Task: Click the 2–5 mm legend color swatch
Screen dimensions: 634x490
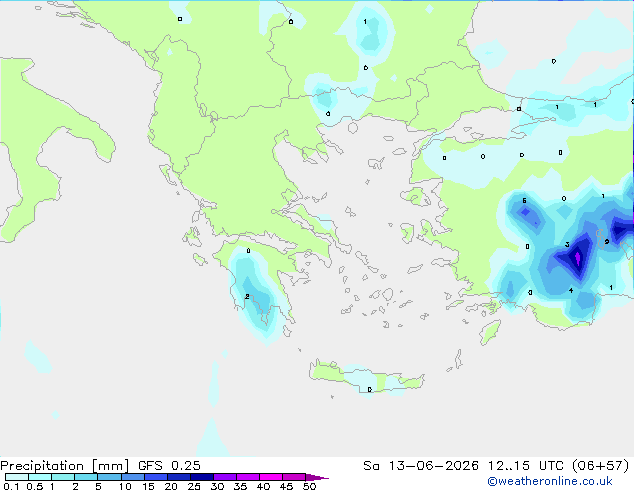Action: pos(86,477)
